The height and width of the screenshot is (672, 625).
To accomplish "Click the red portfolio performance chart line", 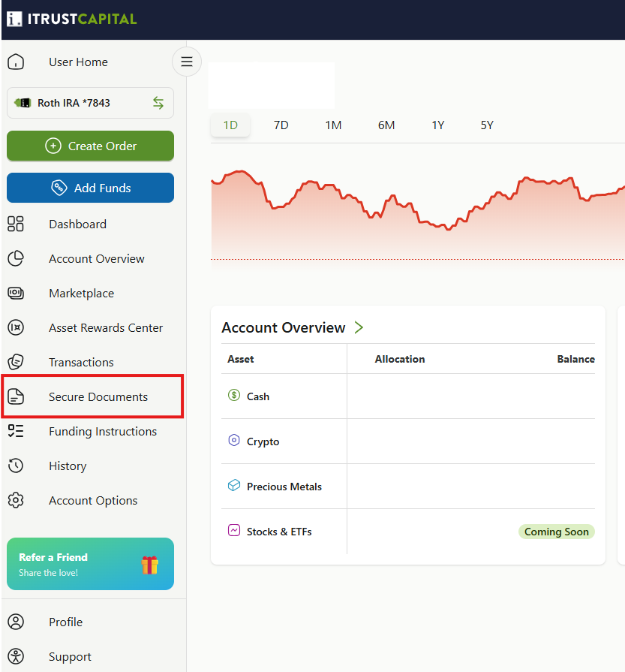I will tap(418, 200).
